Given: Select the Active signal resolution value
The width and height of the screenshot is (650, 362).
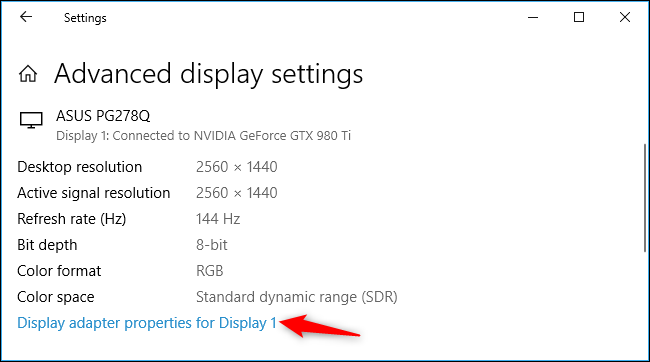Looking at the screenshot, I should tap(237, 193).
